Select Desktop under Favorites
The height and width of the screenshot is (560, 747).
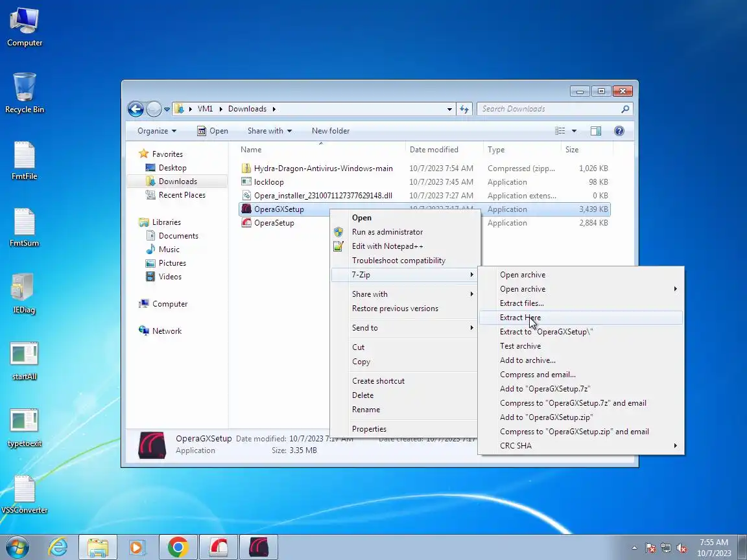point(166,168)
